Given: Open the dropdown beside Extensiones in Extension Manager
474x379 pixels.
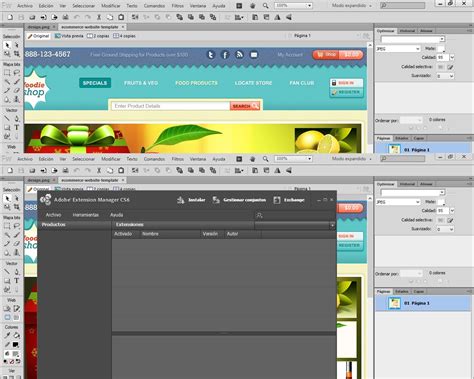Looking at the screenshot, I should (x=295, y=225).
